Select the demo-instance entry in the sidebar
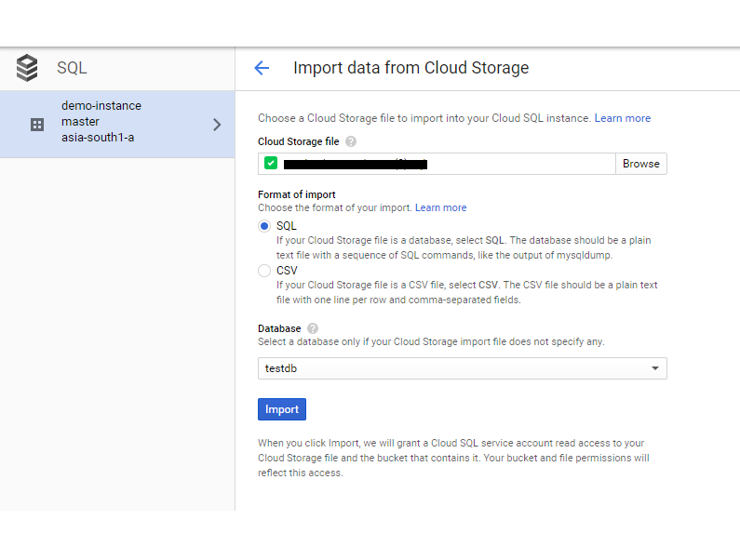The height and width of the screenshot is (560, 740). (x=117, y=124)
